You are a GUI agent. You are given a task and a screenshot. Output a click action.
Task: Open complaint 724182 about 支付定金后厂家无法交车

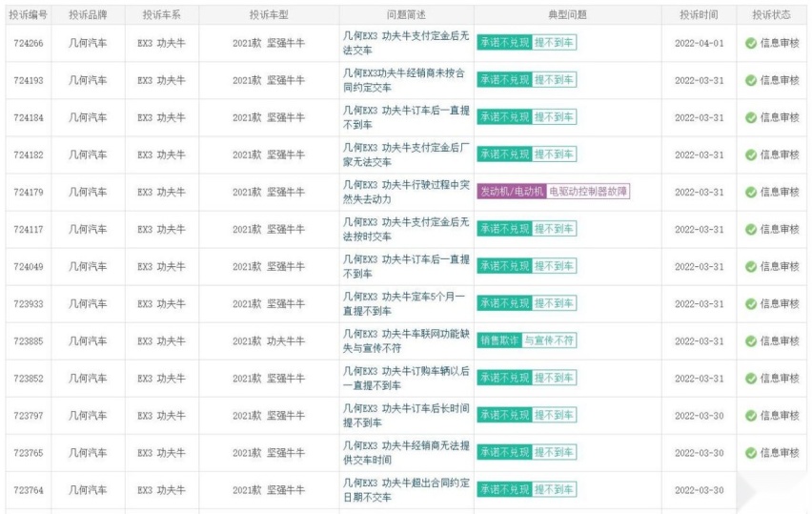(x=406, y=154)
